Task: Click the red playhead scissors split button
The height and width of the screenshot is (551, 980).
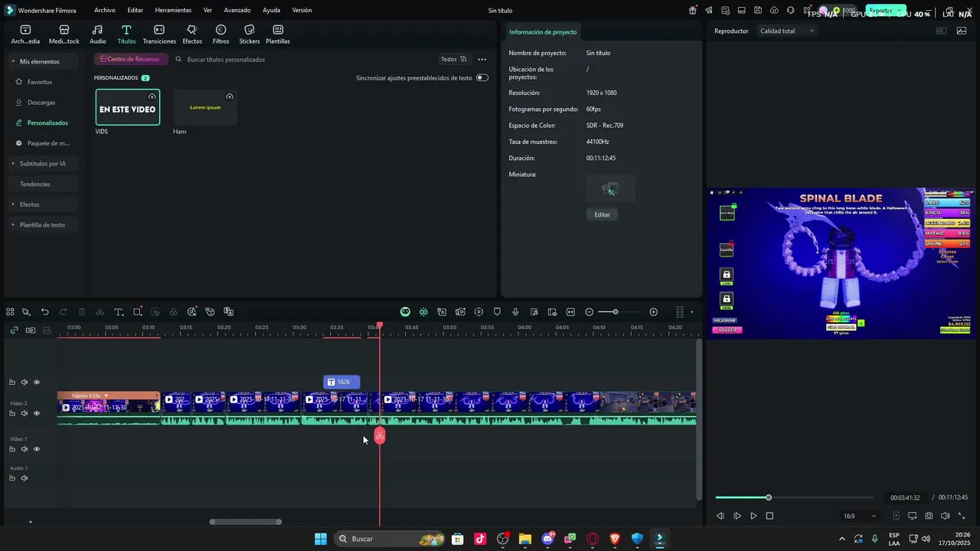Action: tap(380, 436)
